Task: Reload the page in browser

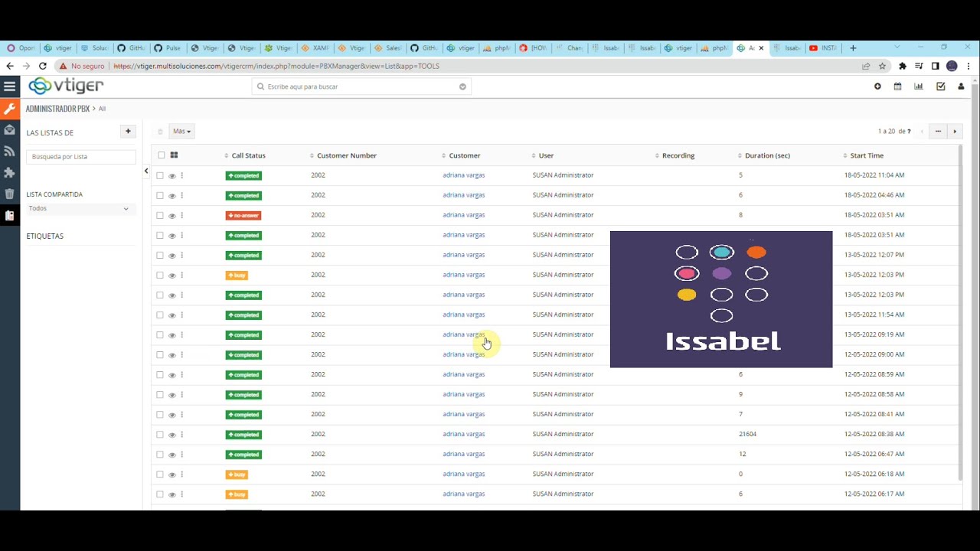Action: click(43, 67)
